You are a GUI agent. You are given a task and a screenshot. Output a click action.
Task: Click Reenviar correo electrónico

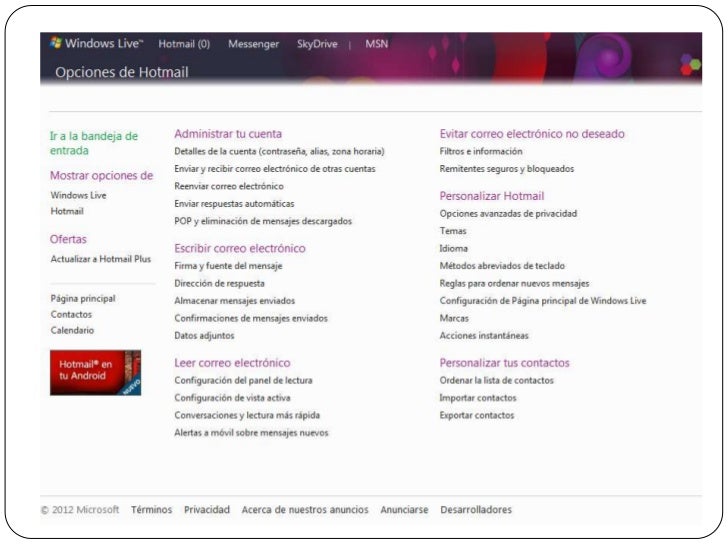[229, 186]
